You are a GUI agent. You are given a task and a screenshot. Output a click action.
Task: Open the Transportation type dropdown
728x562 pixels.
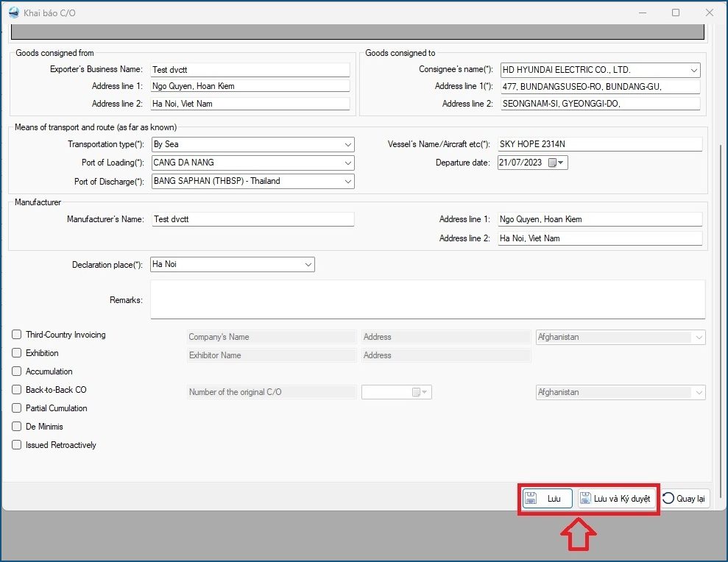347,144
